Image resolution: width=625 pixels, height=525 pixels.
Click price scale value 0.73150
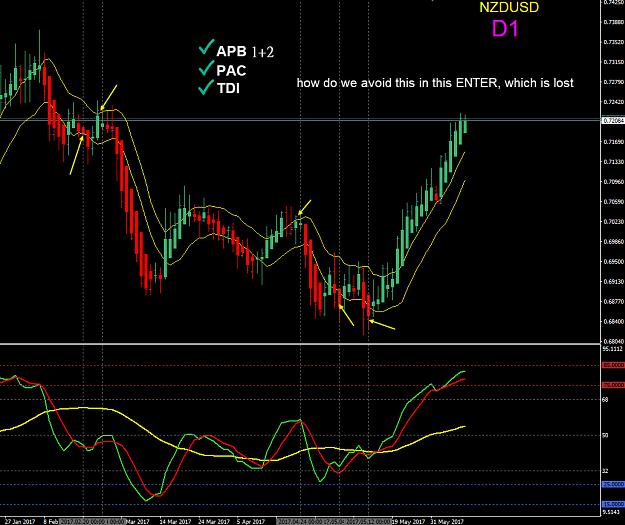pos(614,62)
